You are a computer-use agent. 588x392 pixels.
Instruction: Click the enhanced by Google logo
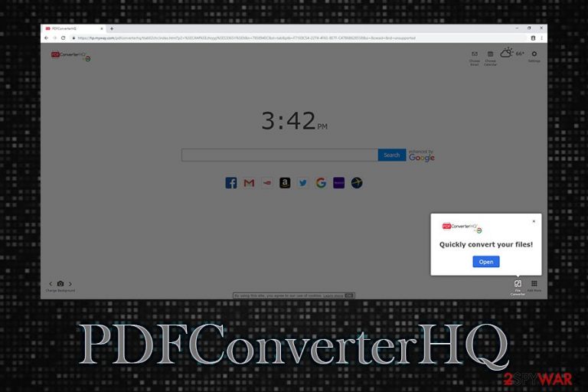pyautogui.click(x=421, y=155)
